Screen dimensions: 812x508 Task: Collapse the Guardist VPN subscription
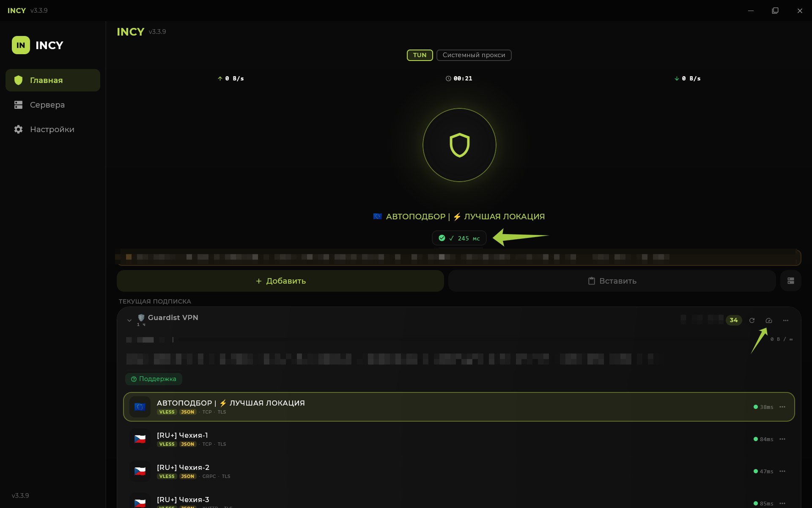129,320
